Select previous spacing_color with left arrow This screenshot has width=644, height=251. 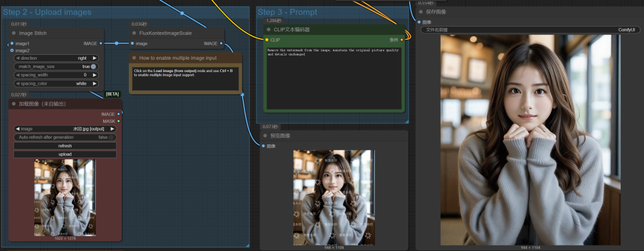(17, 83)
